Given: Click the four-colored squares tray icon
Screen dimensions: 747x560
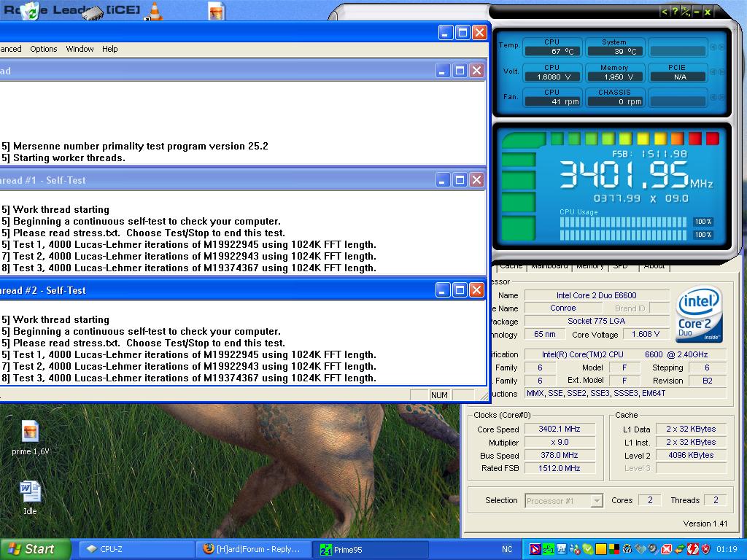Looking at the screenshot, I should click(614, 549).
